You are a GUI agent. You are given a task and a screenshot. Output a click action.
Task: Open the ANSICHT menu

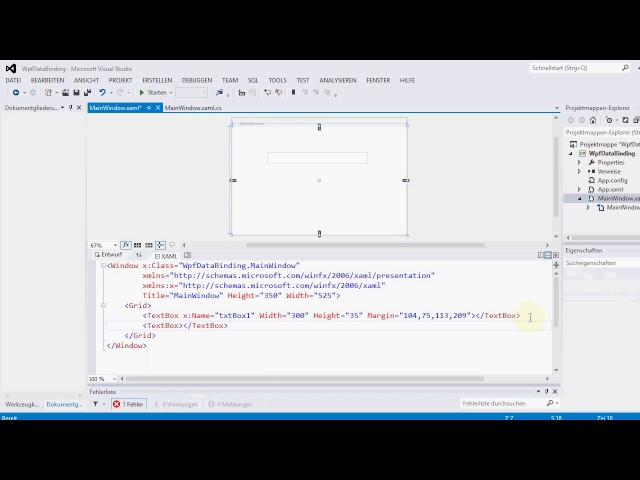pos(86,80)
